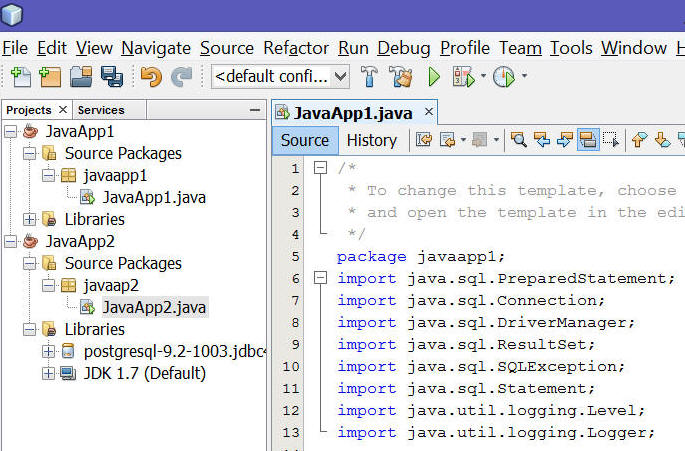The image size is (685, 451).
Task: Click the Profile Project clock icon
Action: click(x=504, y=76)
